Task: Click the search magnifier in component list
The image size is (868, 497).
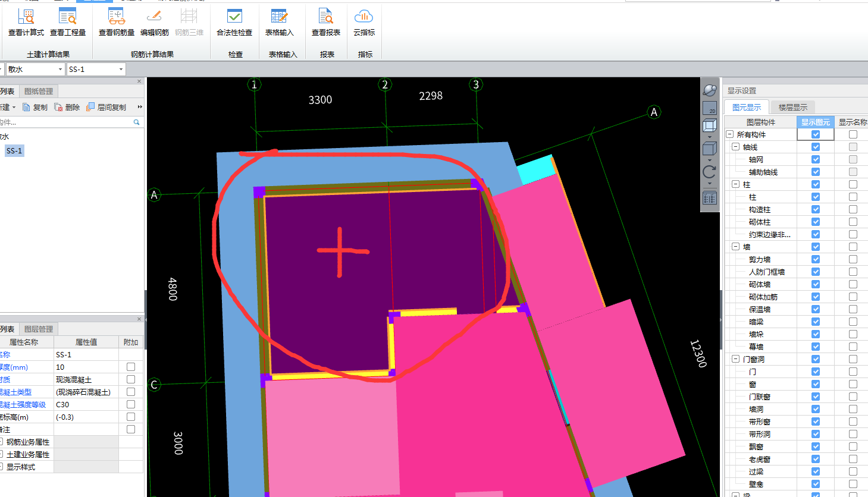Action: point(136,122)
